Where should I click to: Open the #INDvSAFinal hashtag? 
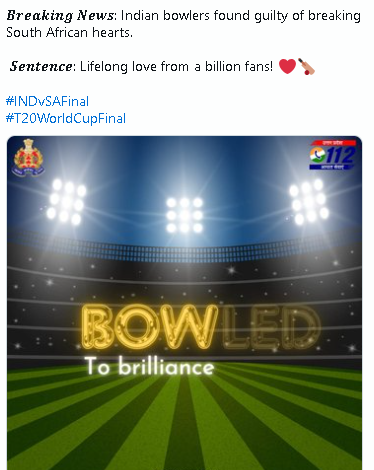47,101
